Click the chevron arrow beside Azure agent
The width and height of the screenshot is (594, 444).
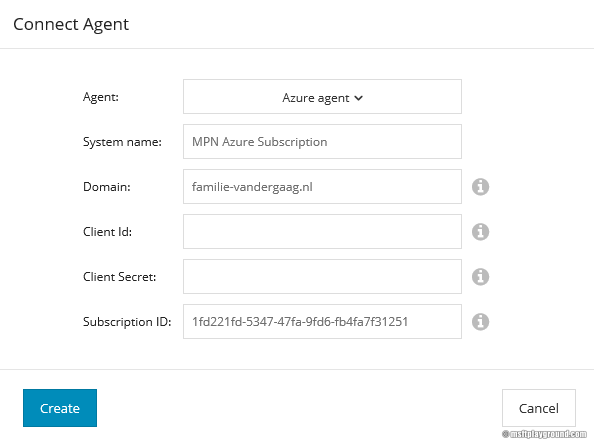pyautogui.click(x=358, y=98)
